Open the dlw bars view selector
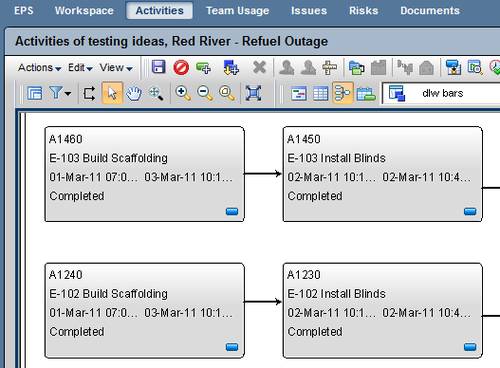This screenshot has height=368, width=500. (x=441, y=93)
